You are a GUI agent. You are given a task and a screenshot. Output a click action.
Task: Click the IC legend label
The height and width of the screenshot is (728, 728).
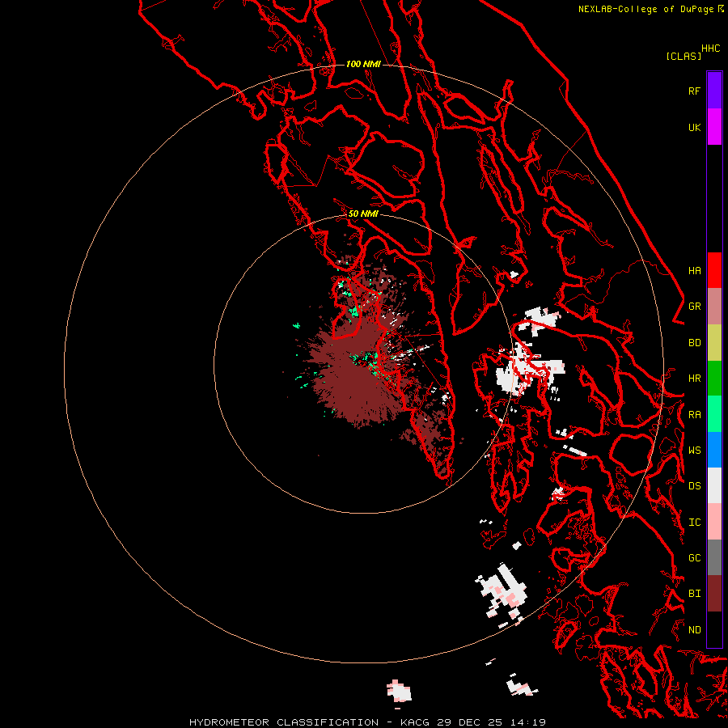[694, 522]
